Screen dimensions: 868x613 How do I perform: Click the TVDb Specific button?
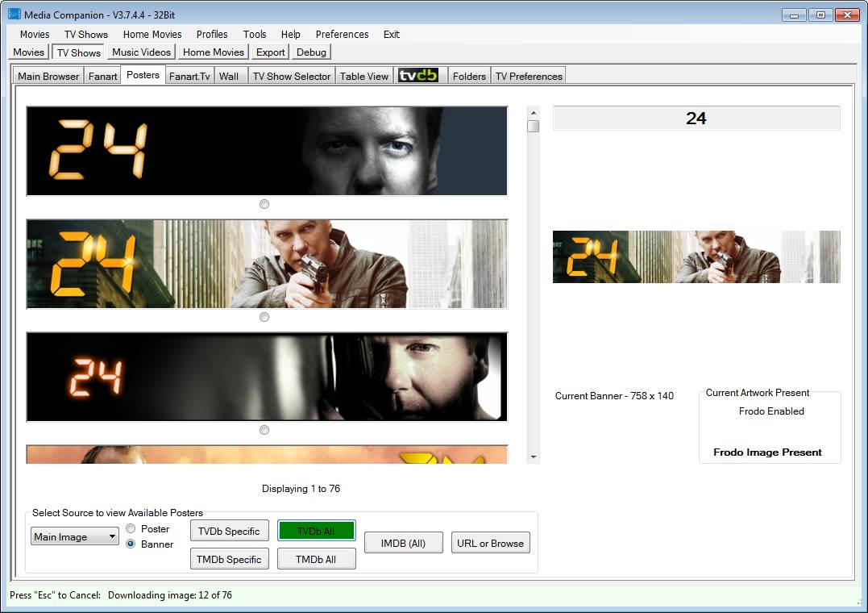pyautogui.click(x=229, y=531)
